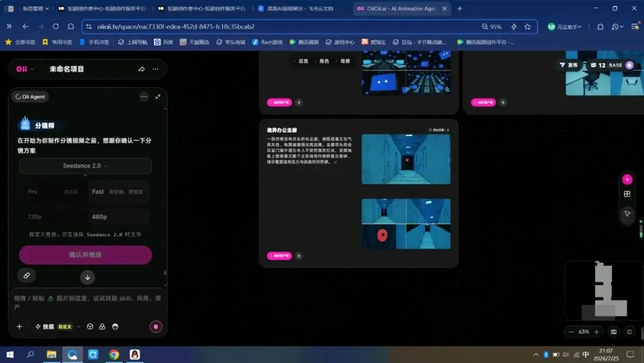The height and width of the screenshot is (363, 644).
Task: Go to browser home page
Action: click(x=70, y=26)
